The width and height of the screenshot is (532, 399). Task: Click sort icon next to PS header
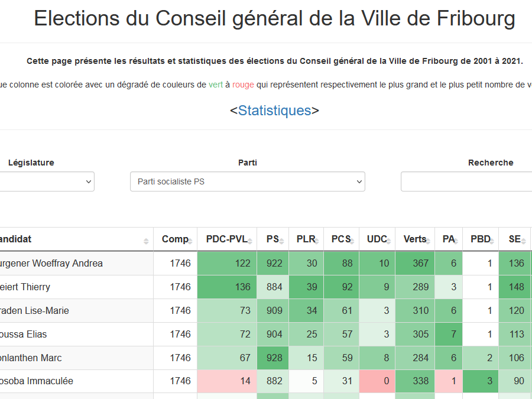(x=282, y=241)
